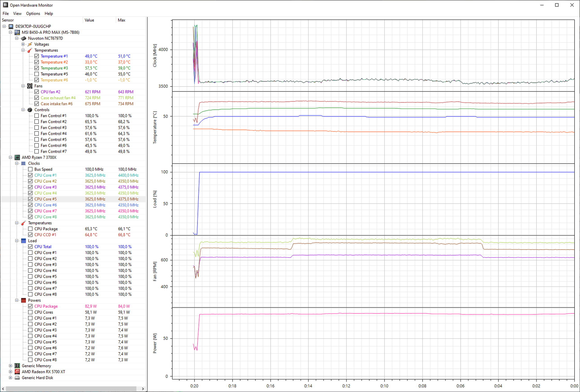Click the sensor list horizontal scrollbar
Image resolution: width=580 pixels, height=392 pixels.
71,389
